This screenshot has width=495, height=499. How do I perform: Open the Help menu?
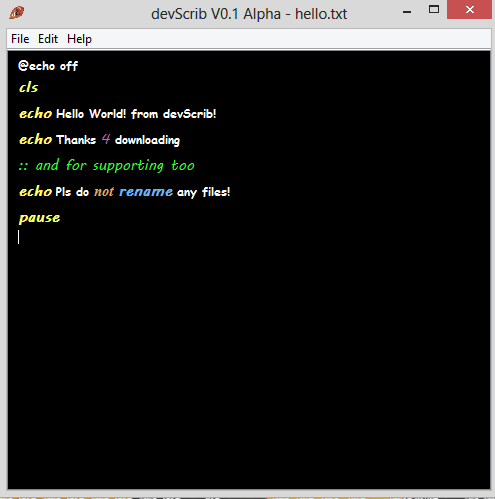point(79,39)
